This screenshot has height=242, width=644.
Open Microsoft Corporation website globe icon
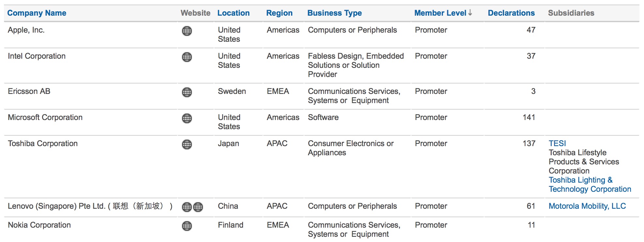[x=187, y=118]
